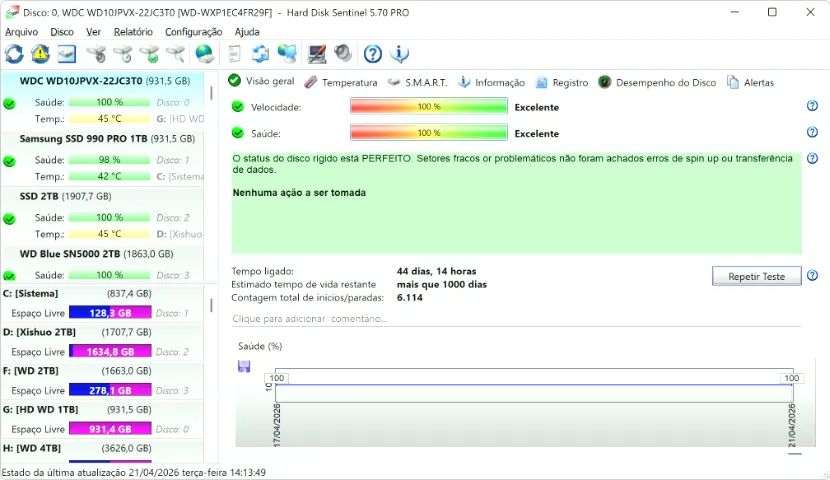The width and height of the screenshot is (830, 480).
Task: Click the info bubble toolbar icon
Action: [x=399, y=53]
